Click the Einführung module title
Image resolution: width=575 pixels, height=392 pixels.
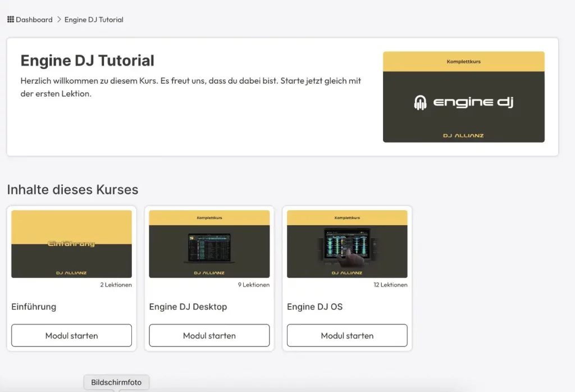tap(34, 307)
